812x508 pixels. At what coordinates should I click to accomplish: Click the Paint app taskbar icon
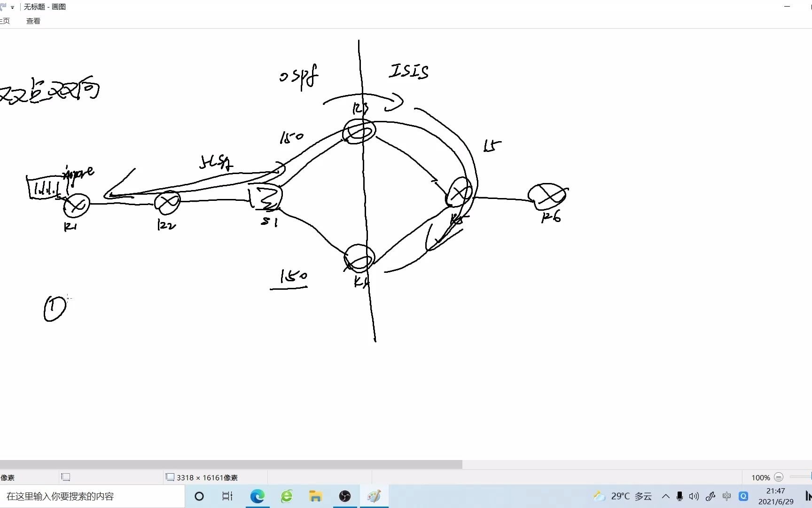(374, 496)
